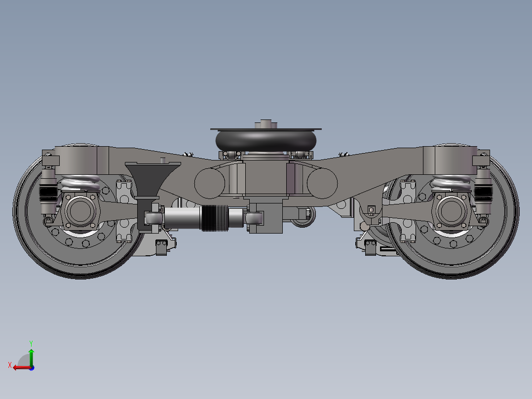
Task: Select the black rubber air spring on top
Action: pos(266,141)
